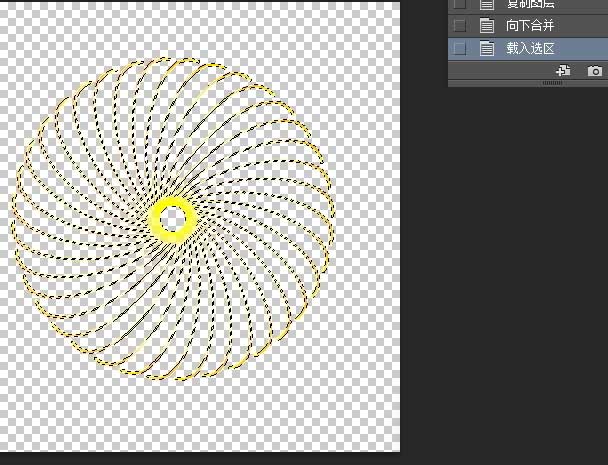Click the document icon beside 载入选区
This screenshot has width=608, height=465.
[487, 48]
